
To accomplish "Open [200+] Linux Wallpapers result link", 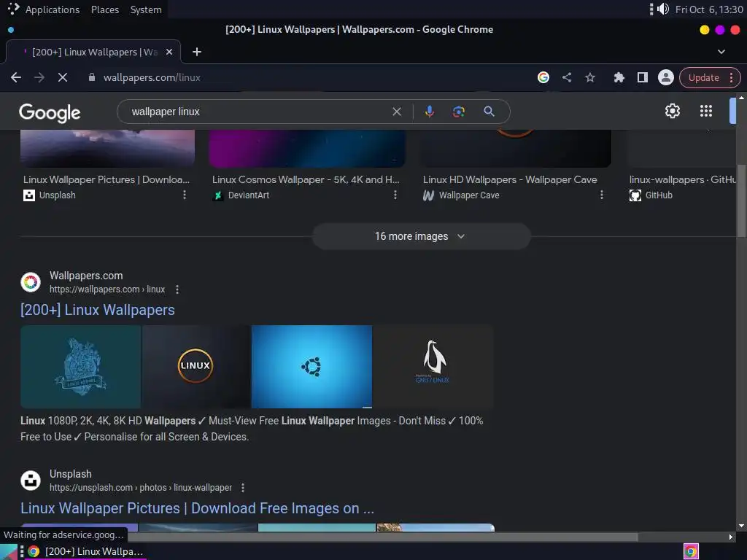I will point(98,310).
